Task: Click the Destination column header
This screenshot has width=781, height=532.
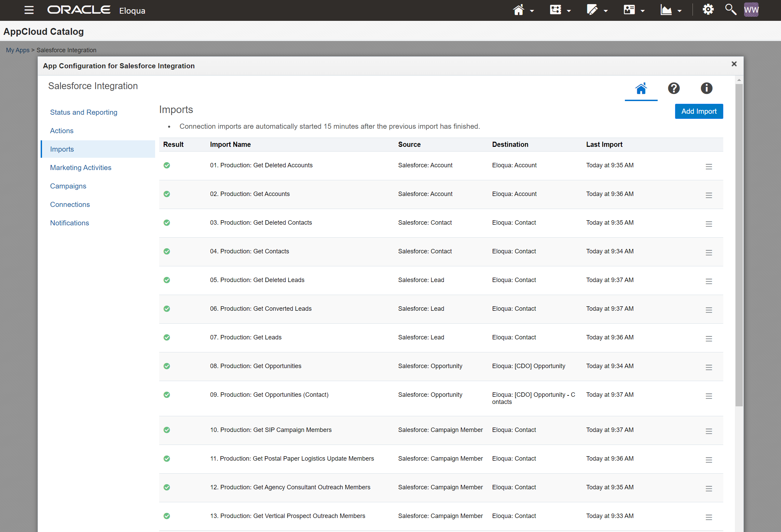Action: point(510,144)
